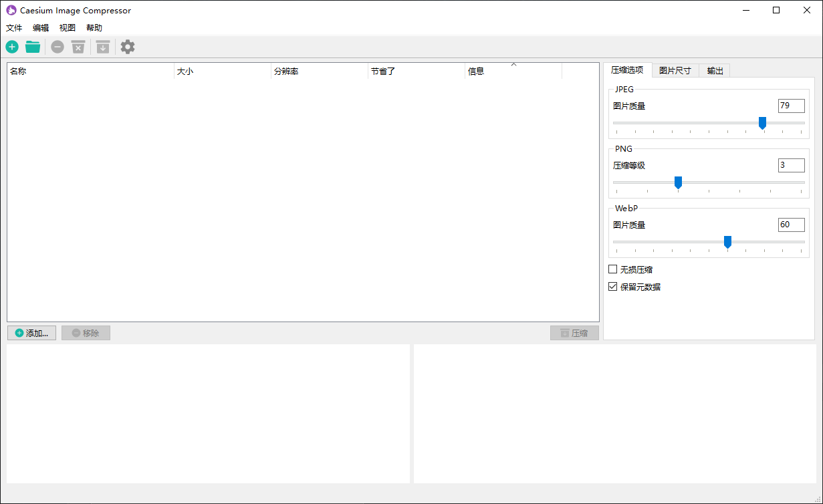Minimize the Caesium window
This screenshot has height=504, width=823.
(745, 10)
